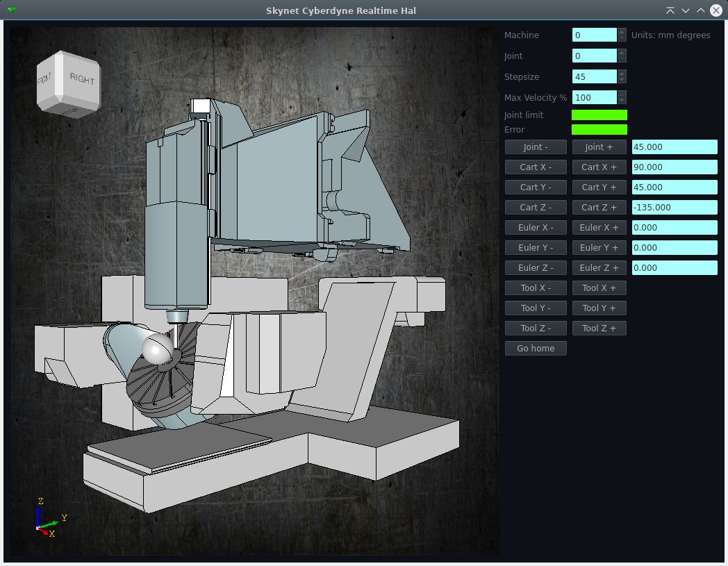Click the "Stepsize" label
Screen dimensions: 728x566
click(x=522, y=77)
